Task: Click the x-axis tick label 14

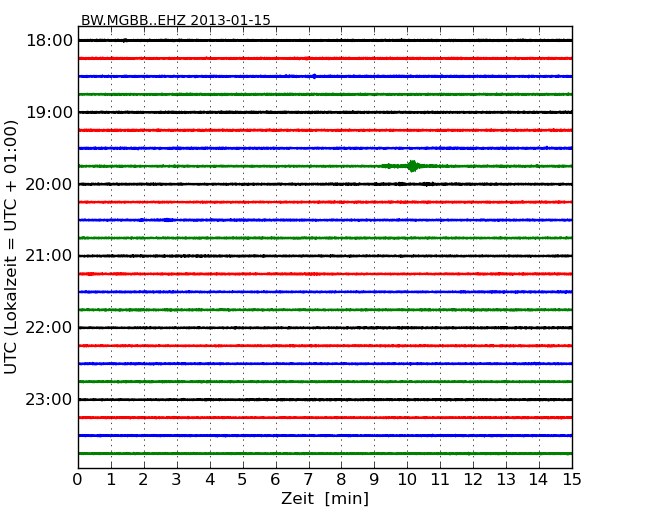Action: [538, 480]
